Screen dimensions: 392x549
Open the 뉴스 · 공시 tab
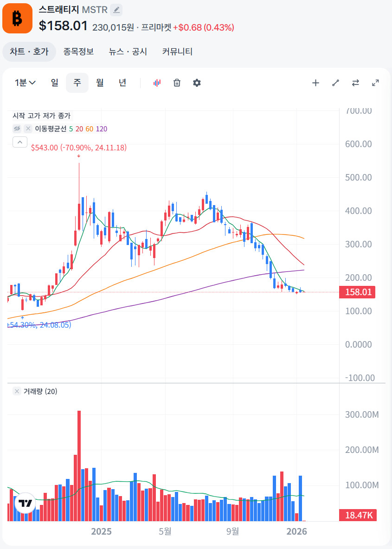click(x=128, y=52)
